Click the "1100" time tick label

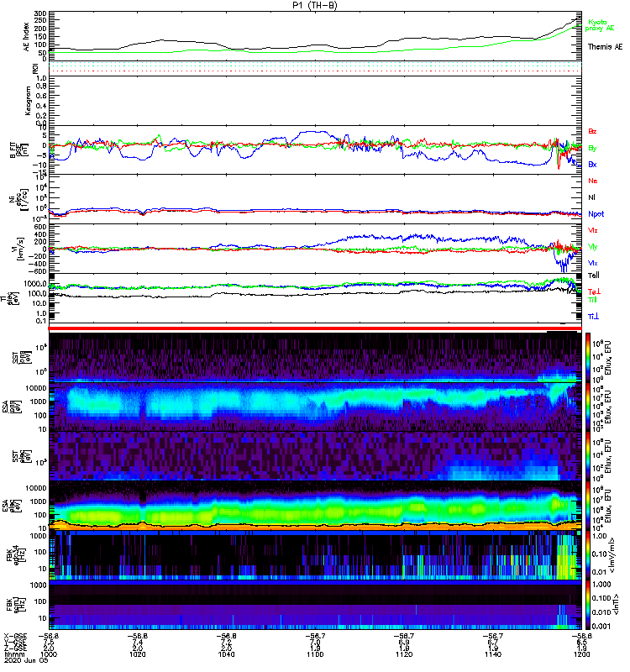click(315, 654)
